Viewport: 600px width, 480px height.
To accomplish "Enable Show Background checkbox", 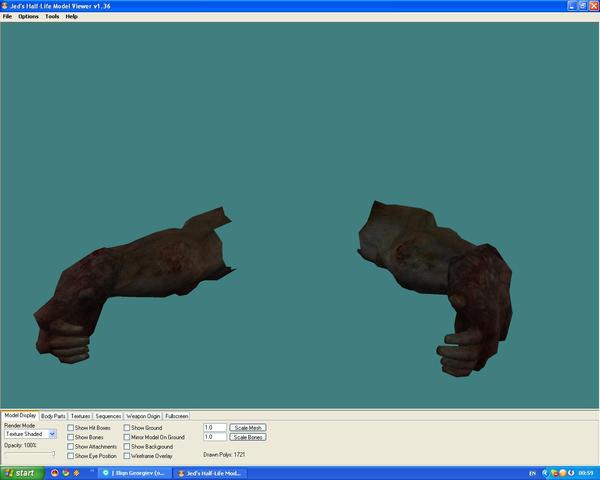I will coord(127,447).
